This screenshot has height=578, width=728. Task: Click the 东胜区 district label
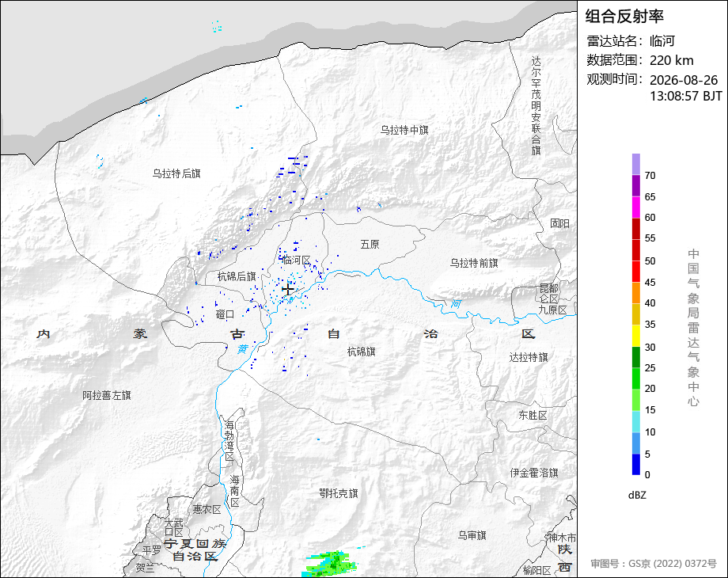pyautogui.click(x=533, y=416)
